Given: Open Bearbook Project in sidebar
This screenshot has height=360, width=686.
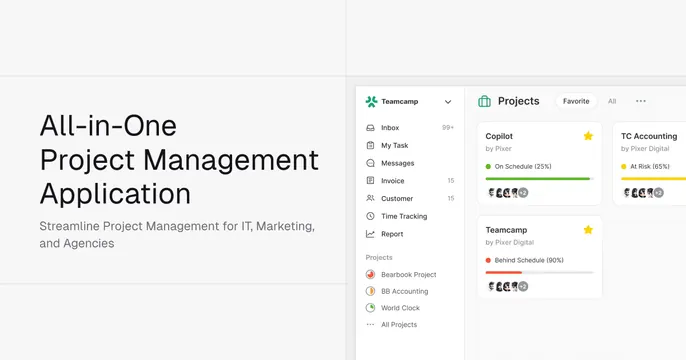Looking at the screenshot, I should click(409, 275).
